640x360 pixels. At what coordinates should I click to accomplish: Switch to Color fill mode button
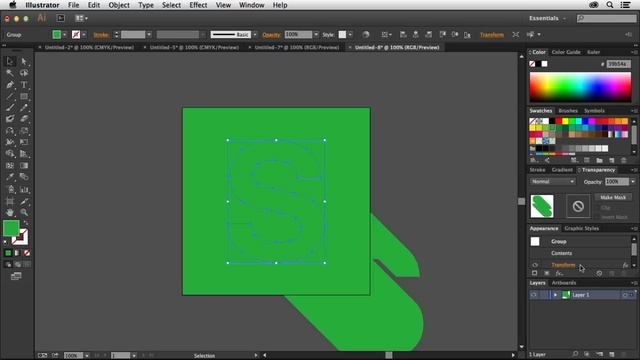(x=8, y=253)
